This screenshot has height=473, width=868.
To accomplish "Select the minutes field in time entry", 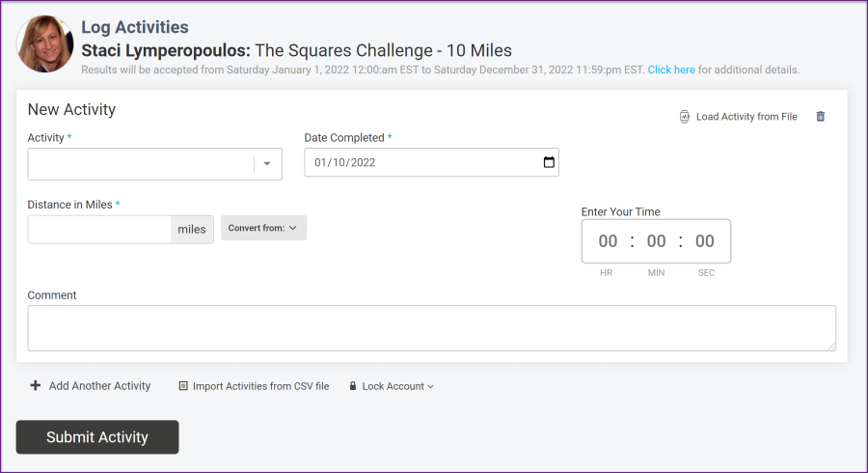I will point(657,241).
